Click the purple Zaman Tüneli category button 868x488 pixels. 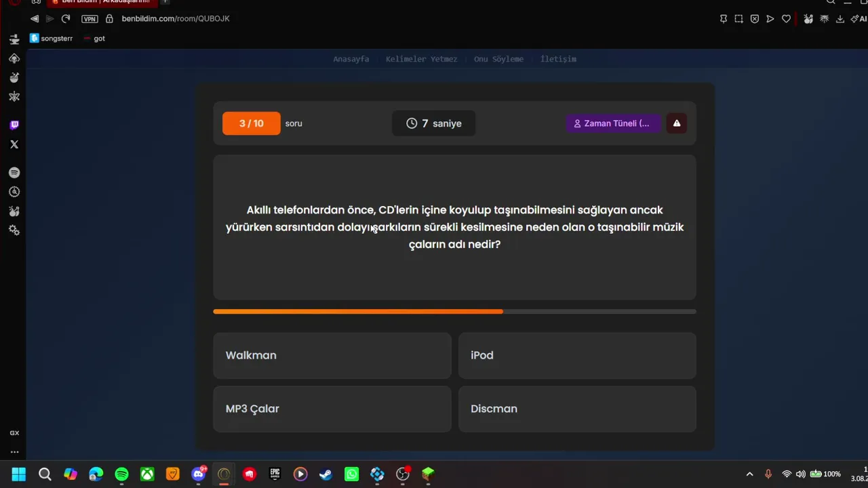click(x=614, y=123)
